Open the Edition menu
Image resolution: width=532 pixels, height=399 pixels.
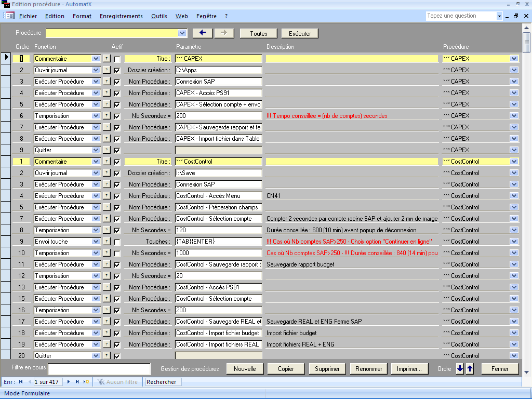(55, 16)
